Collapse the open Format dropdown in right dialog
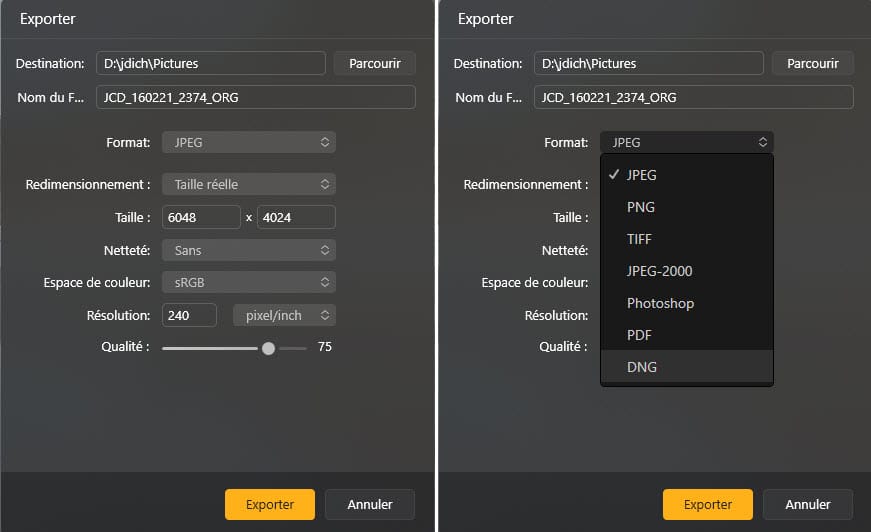Screen dimensions: 871x532 point(687,142)
